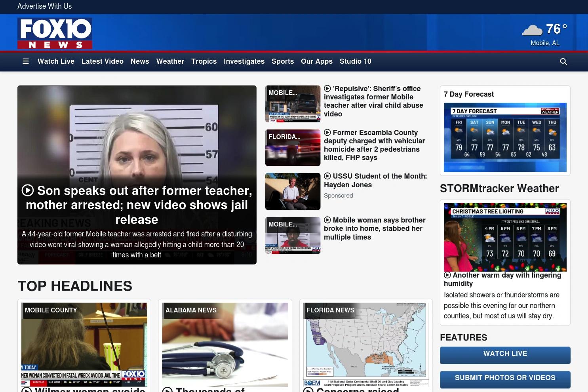Click 'Isolated showers or thunderstorms' weather summary
The height and width of the screenshot is (392, 588).
pos(502,305)
